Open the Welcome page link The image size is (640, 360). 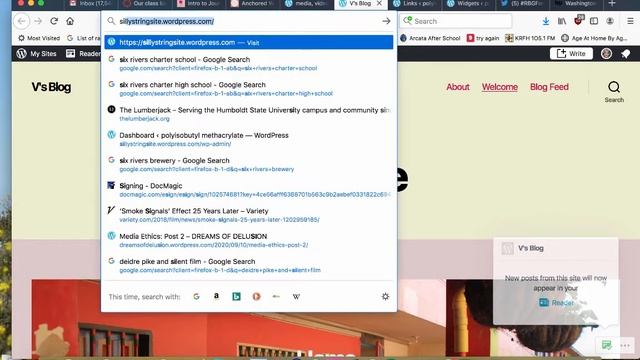[x=500, y=87]
